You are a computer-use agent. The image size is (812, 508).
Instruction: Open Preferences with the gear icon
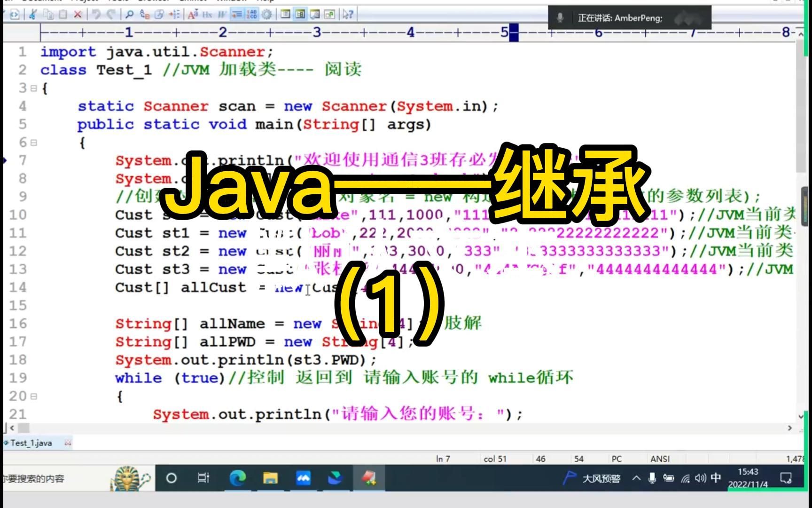coord(267,15)
